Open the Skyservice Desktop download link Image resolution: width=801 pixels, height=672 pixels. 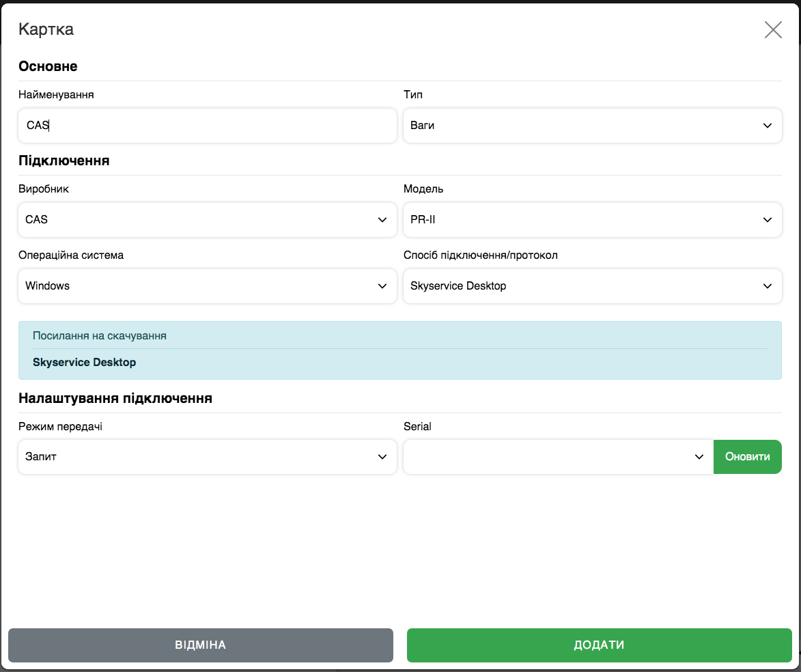tap(85, 363)
